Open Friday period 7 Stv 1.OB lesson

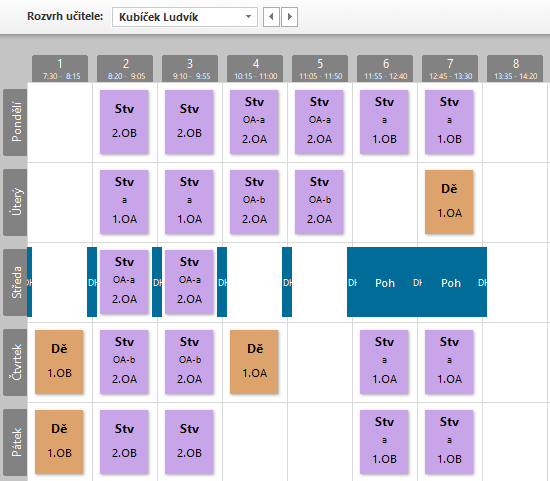(449, 442)
